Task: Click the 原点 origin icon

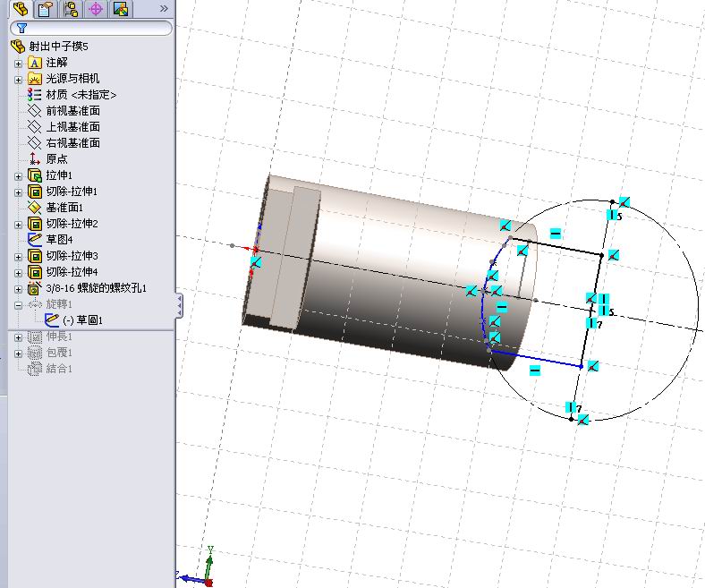Action: click(x=35, y=158)
